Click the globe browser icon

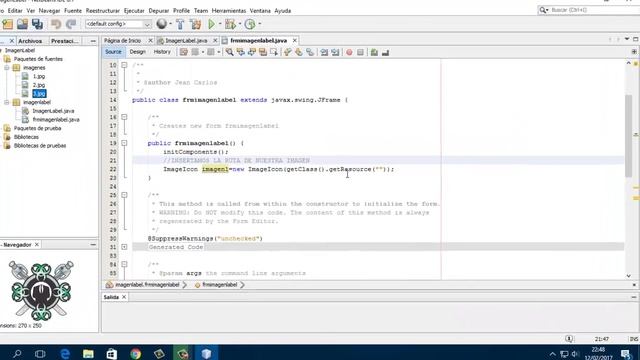coord(162,24)
